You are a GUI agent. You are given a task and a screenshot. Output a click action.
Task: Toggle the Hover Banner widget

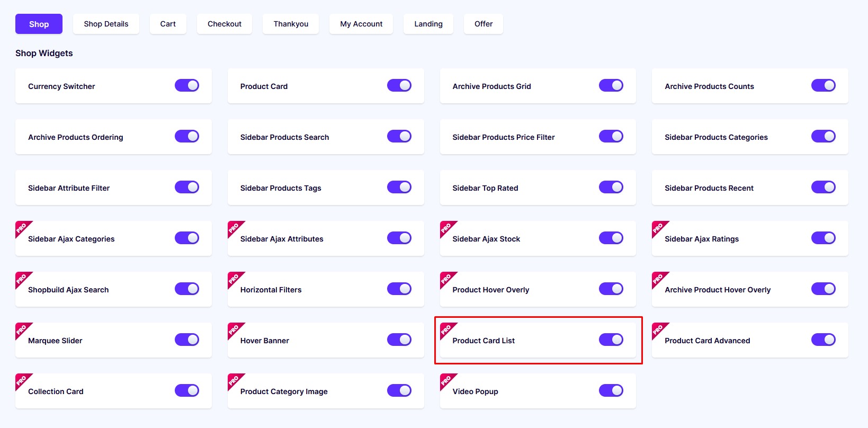(399, 340)
